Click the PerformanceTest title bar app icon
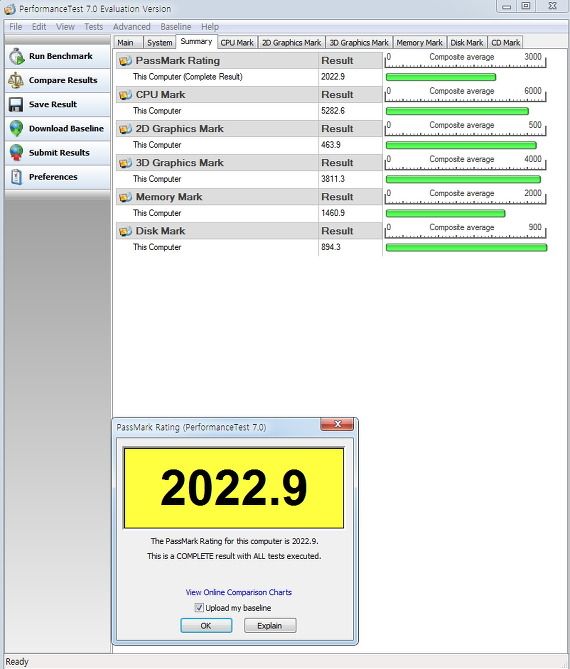This screenshot has width=570, height=669. (10, 9)
